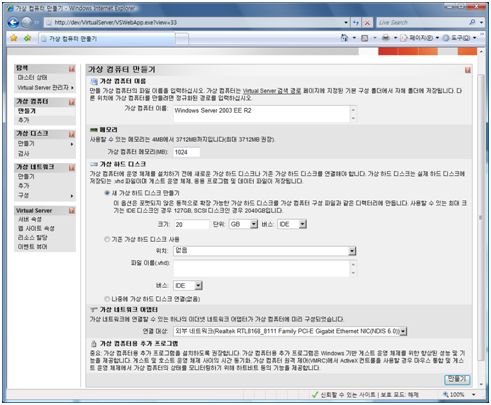491x405 pixels.
Task: Select 기존 가상 하드 디스크 사용 radio option
Action: coord(107,239)
